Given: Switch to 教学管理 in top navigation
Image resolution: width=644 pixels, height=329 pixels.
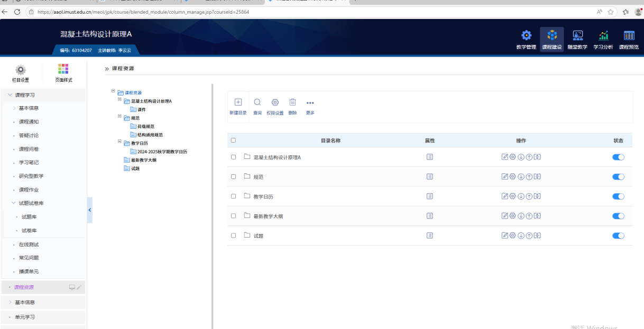Looking at the screenshot, I should (x=526, y=40).
